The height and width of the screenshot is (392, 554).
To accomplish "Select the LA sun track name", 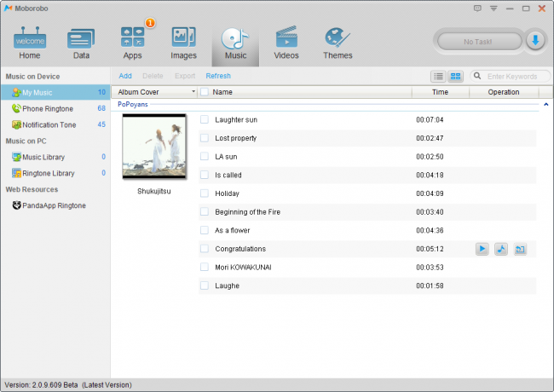I will (226, 157).
